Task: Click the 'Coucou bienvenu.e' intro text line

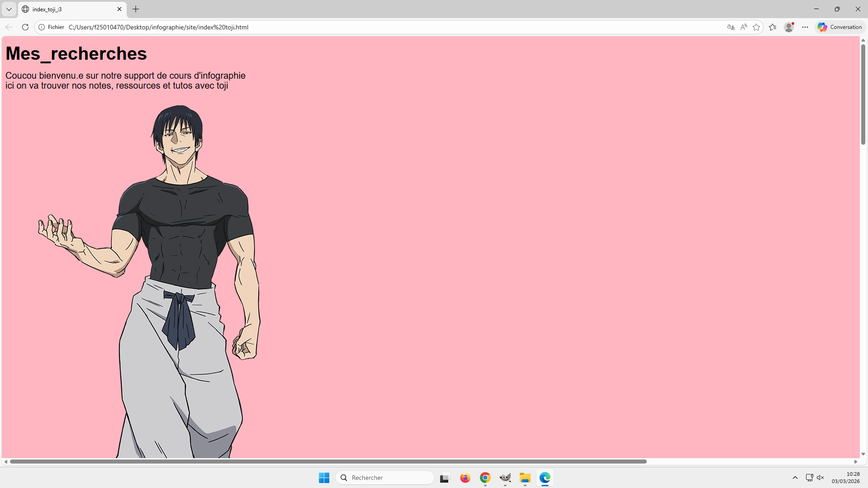Action: [125, 76]
